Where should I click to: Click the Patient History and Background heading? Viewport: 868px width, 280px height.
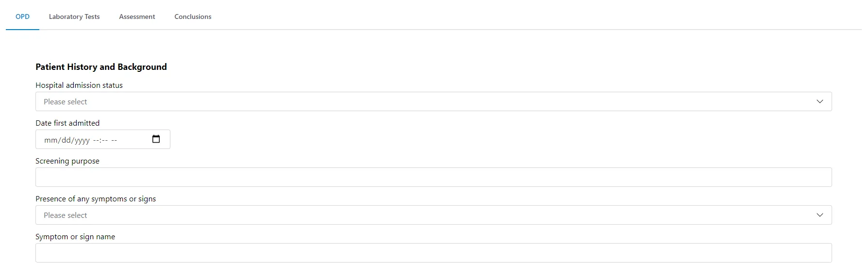click(x=101, y=66)
